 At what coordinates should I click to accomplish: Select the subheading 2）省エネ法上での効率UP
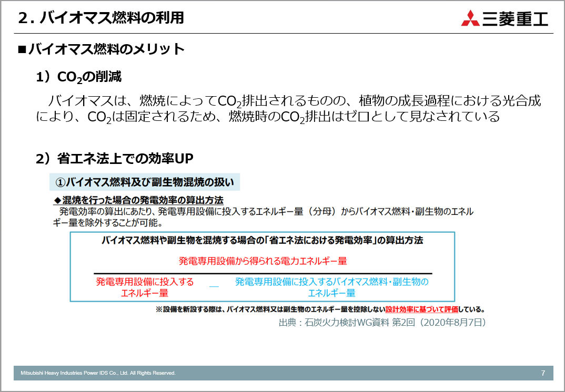tap(115, 158)
